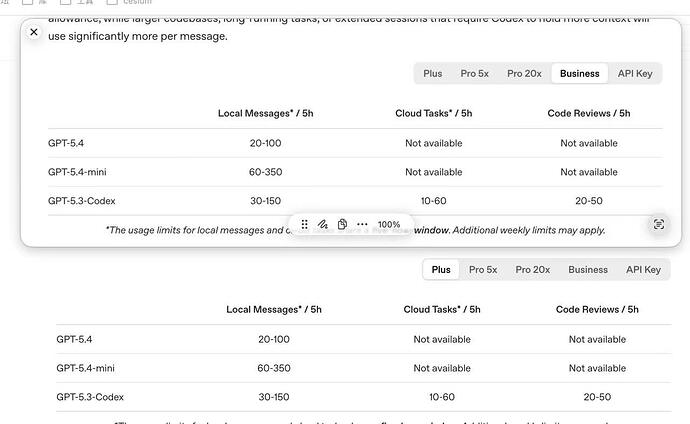Switch to the Pro 5x tab in the preview popup
This screenshot has height=424, width=690.
click(474, 73)
